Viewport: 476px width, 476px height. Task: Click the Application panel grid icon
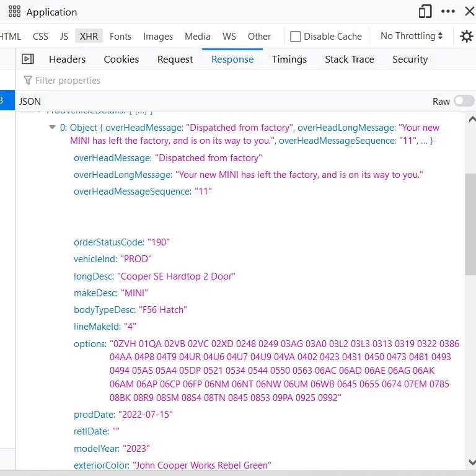[14, 12]
